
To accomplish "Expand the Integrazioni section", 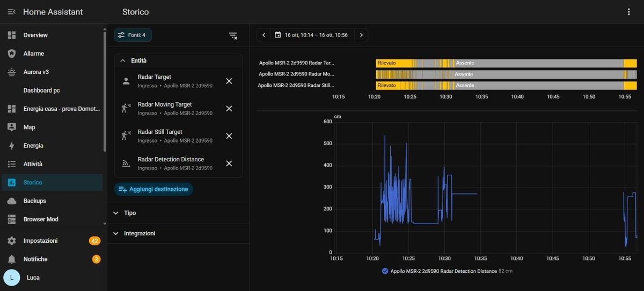I will click(x=178, y=234).
